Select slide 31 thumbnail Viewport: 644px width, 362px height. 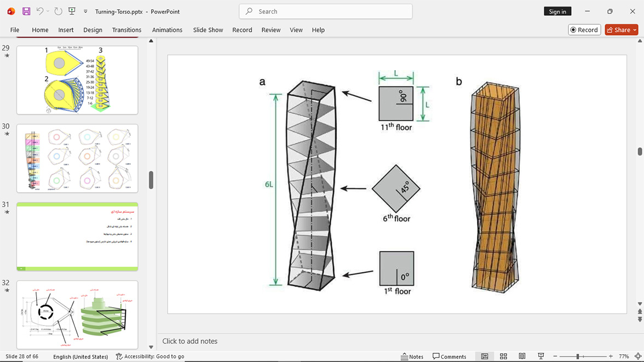[x=77, y=237]
